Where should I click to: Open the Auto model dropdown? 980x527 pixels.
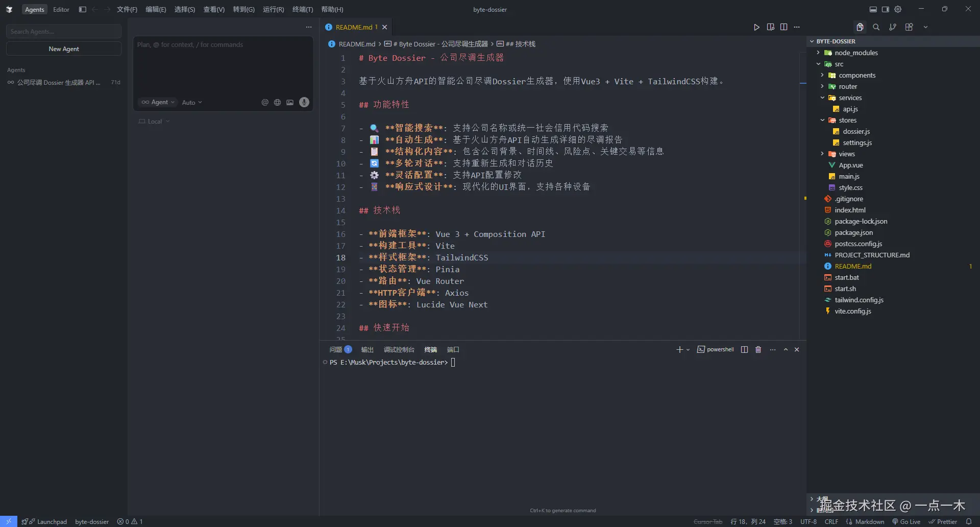point(192,102)
